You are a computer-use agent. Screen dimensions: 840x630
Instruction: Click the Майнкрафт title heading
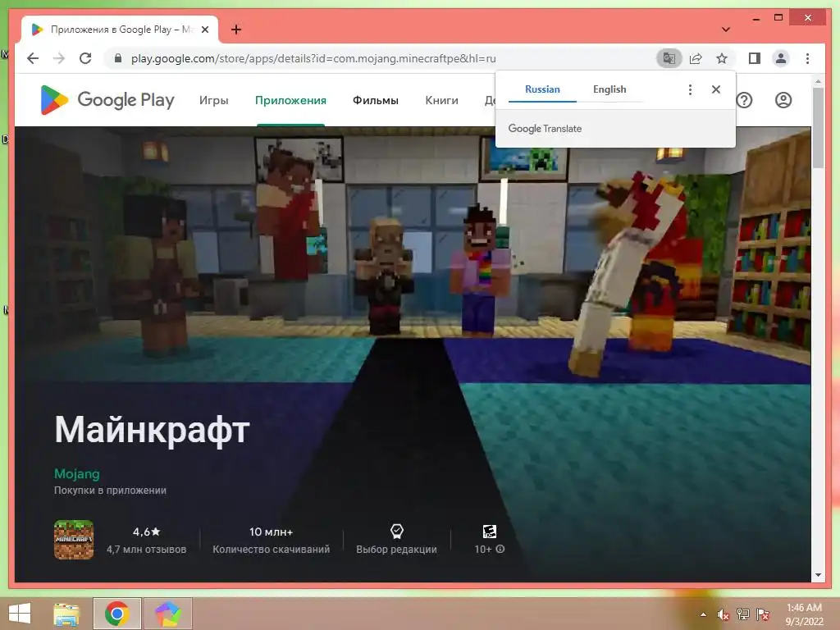point(152,430)
